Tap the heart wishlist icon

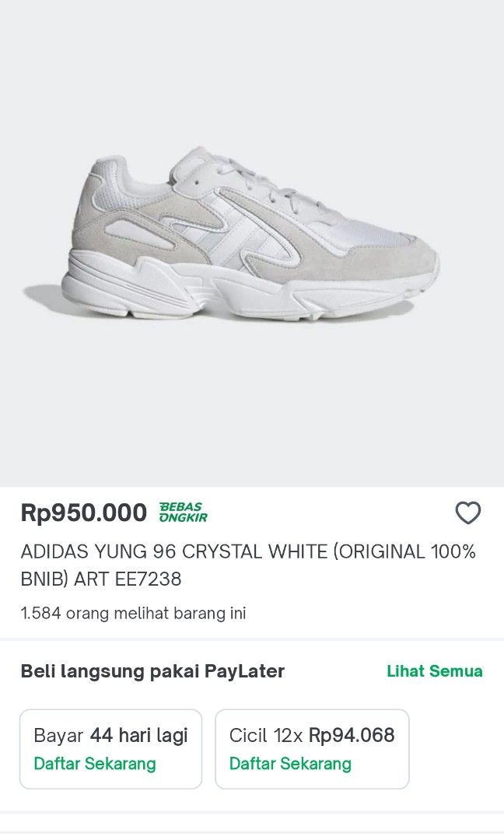(x=467, y=513)
